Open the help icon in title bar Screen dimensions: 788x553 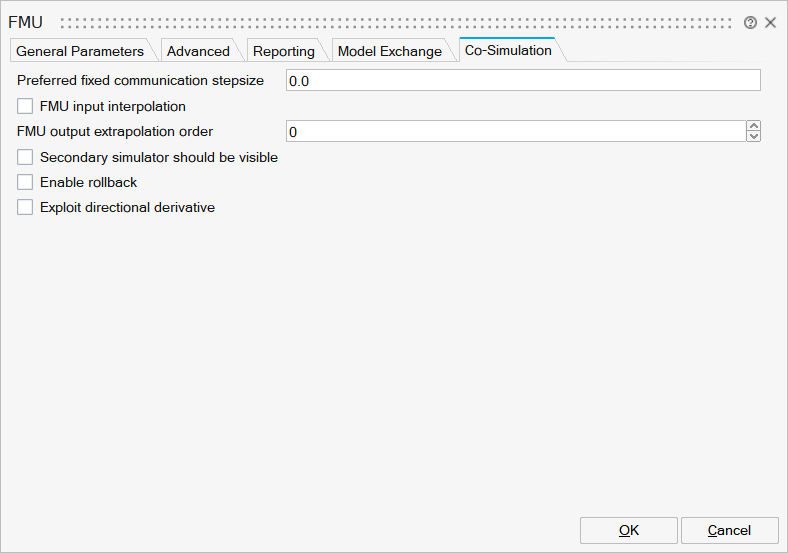tap(750, 22)
